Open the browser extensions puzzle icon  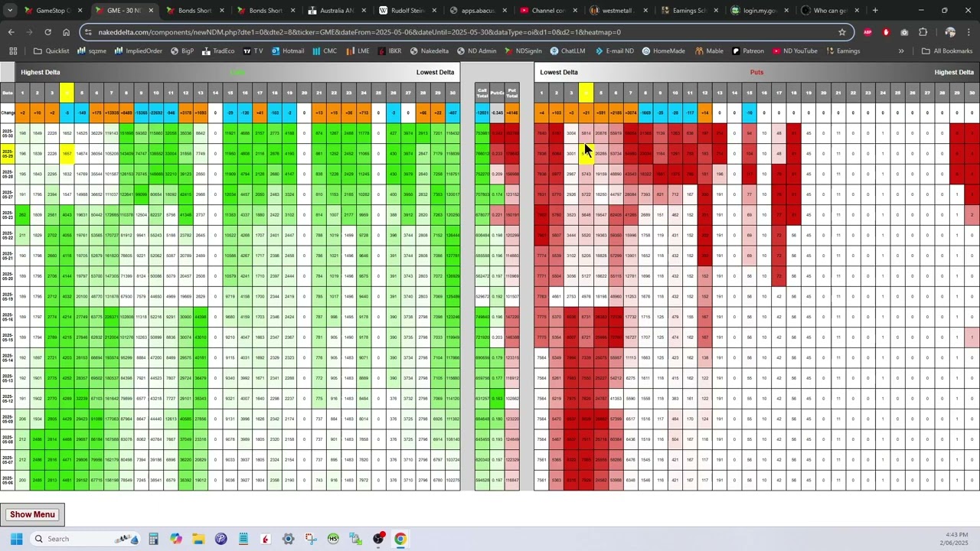point(923,32)
